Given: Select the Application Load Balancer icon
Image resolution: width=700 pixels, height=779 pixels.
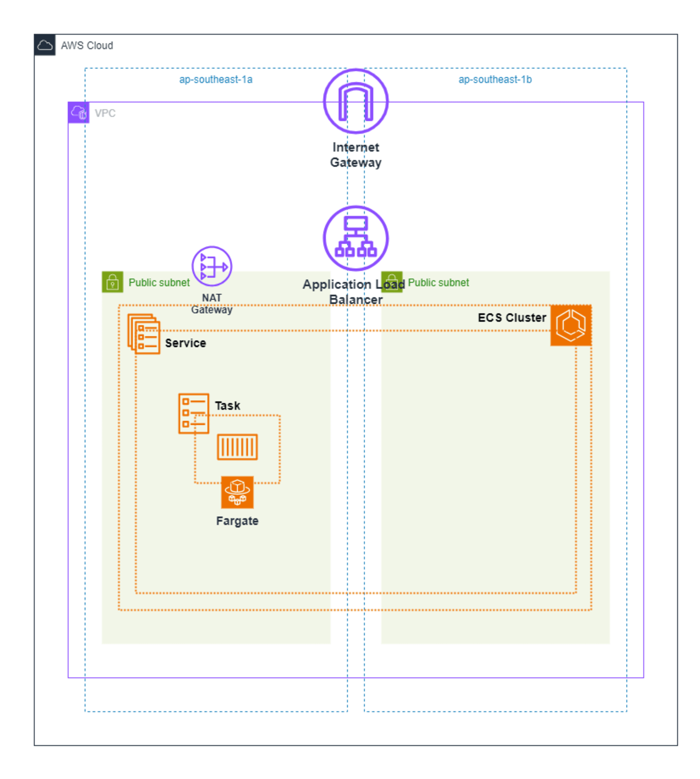Looking at the screenshot, I should tap(355, 238).
